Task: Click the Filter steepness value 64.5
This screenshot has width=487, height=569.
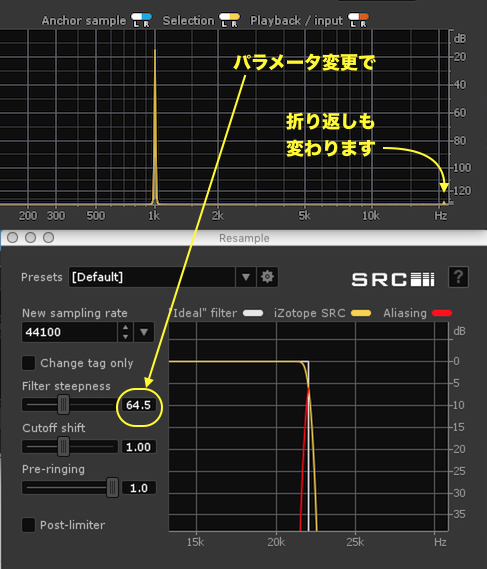Action: point(139,405)
